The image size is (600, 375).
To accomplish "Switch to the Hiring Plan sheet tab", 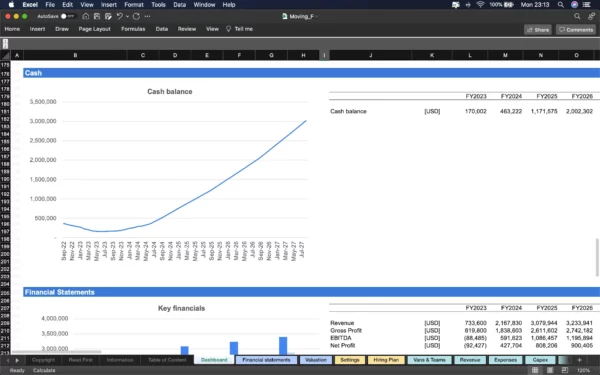I will click(386, 360).
